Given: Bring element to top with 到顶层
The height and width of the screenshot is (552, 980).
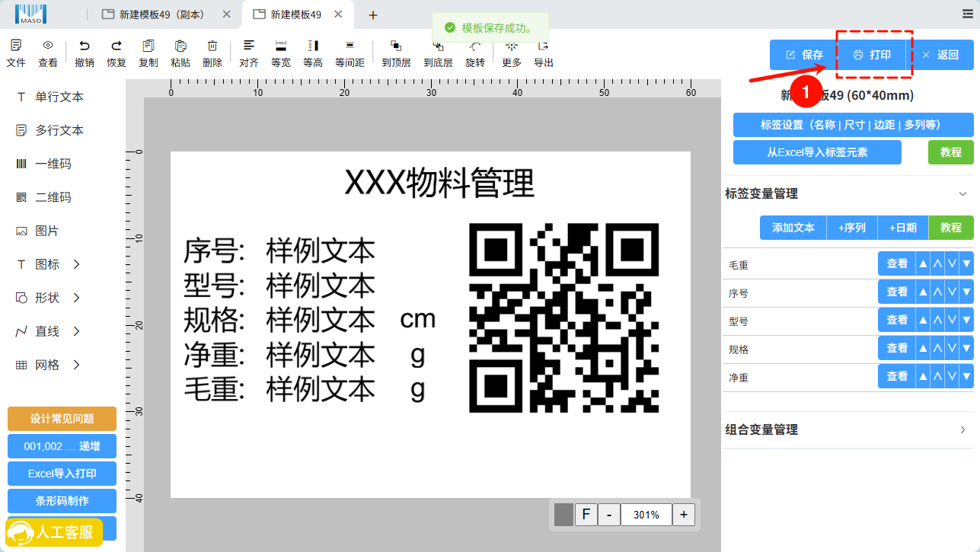Looking at the screenshot, I should pyautogui.click(x=396, y=53).
